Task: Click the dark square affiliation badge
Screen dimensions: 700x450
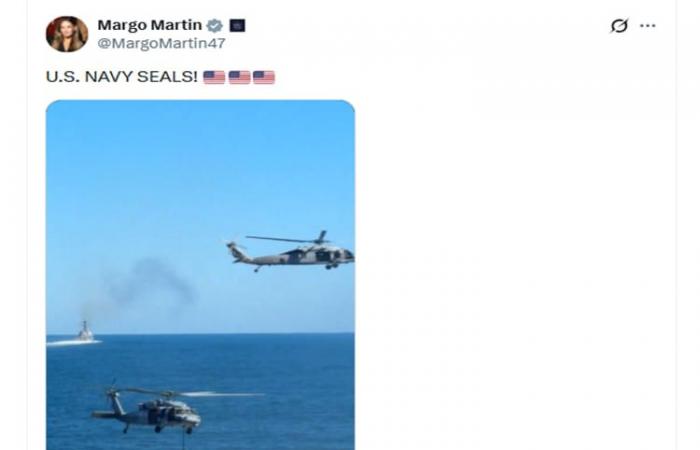Action: [237, 25]
